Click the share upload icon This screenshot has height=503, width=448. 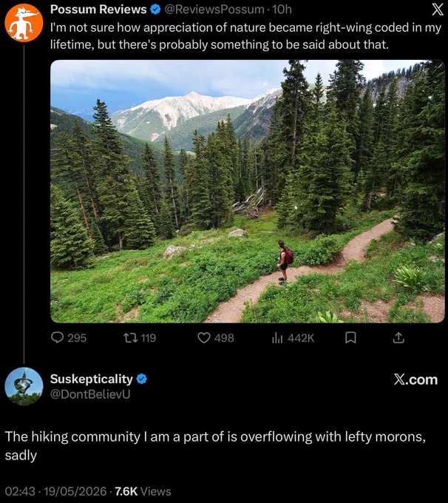tap(398, 337)
